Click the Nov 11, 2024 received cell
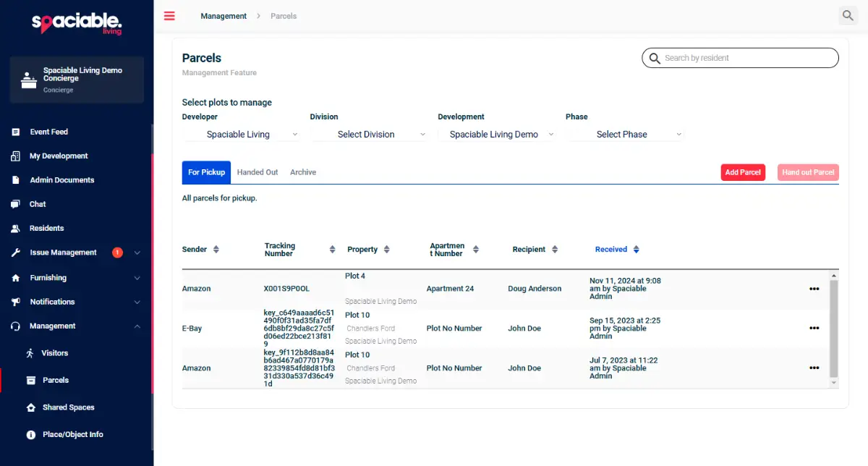This screenshot has width=868, height=466. click(625, 289)
